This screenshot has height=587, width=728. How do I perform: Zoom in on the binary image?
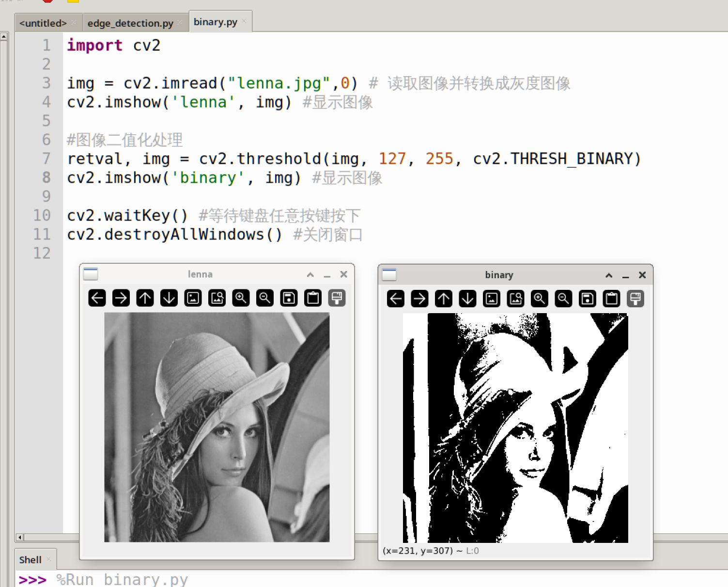[540, 299]
